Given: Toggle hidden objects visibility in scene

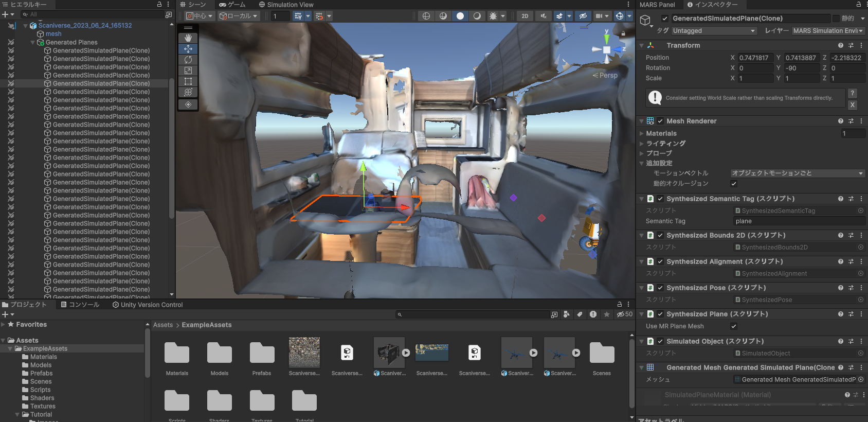Looking at the screenshot, I should pos(583,16).
